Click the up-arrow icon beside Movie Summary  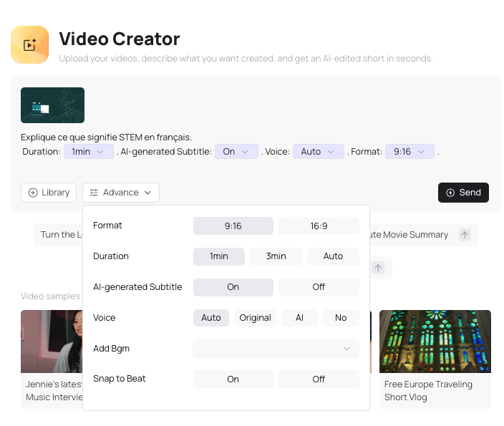(x=465, y=235)
